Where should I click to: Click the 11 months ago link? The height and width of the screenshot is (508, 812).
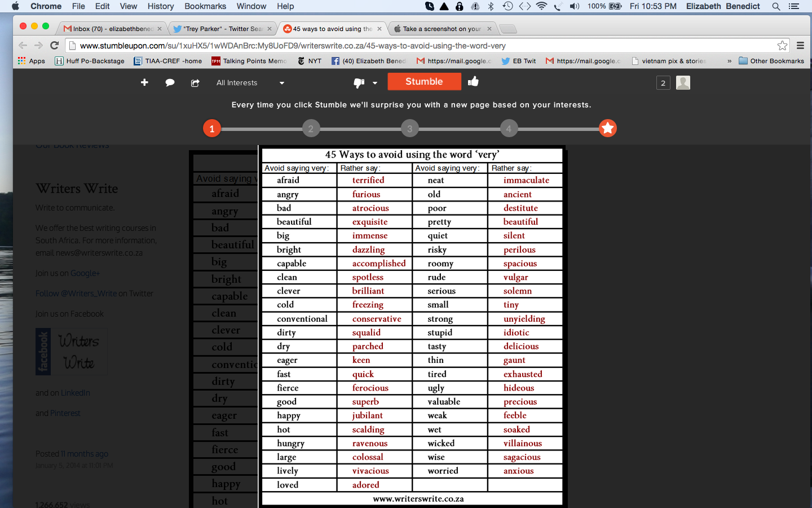click(85, 454)
